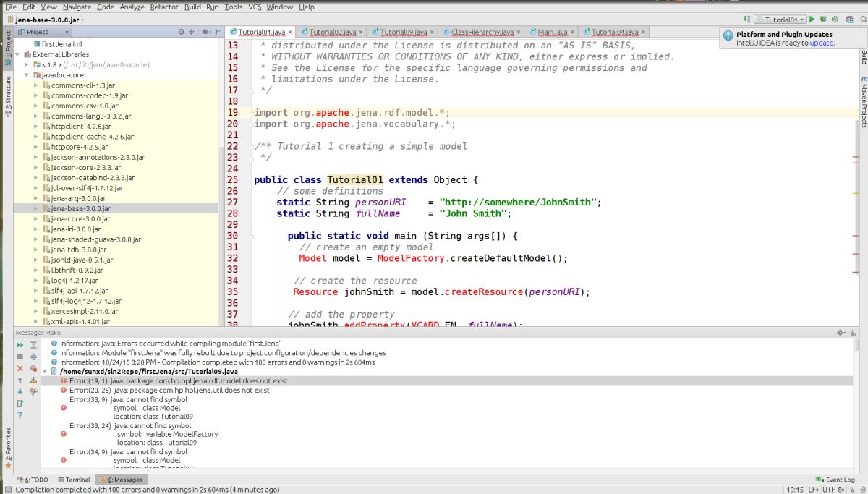Viewport: 868px width, 494px height.
Task: Stop the build process
Action: pos(20,357)
